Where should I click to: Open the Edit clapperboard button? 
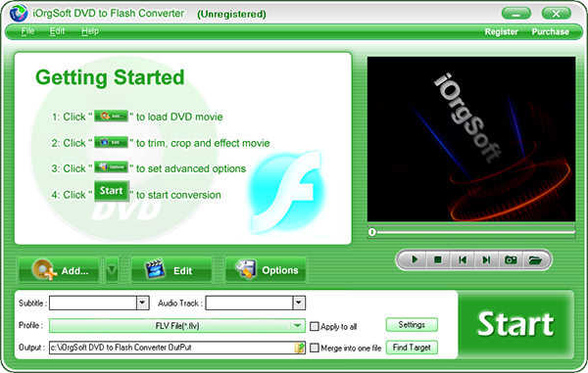pyautogui.click(x=171, y=269)
